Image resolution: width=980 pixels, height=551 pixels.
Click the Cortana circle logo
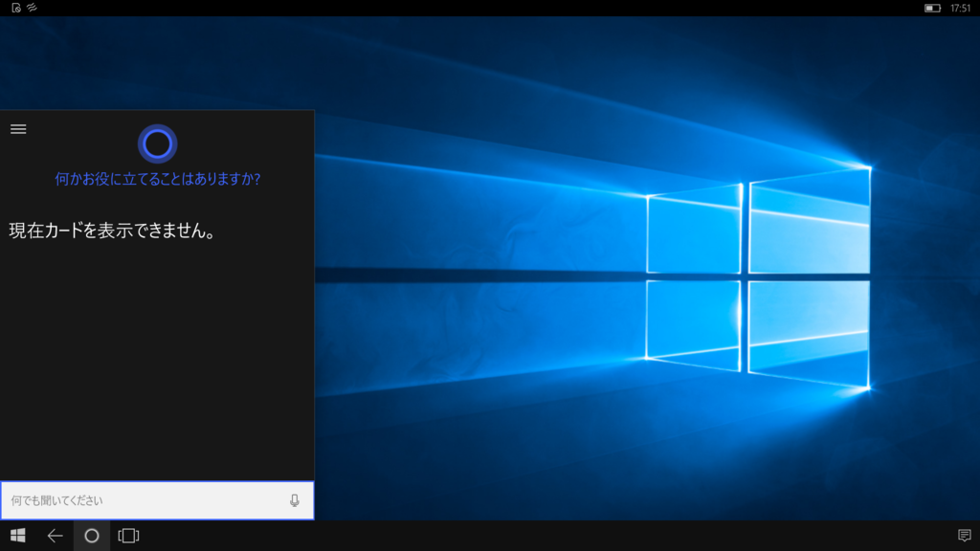pyautogui.click(x=158, y=144)
